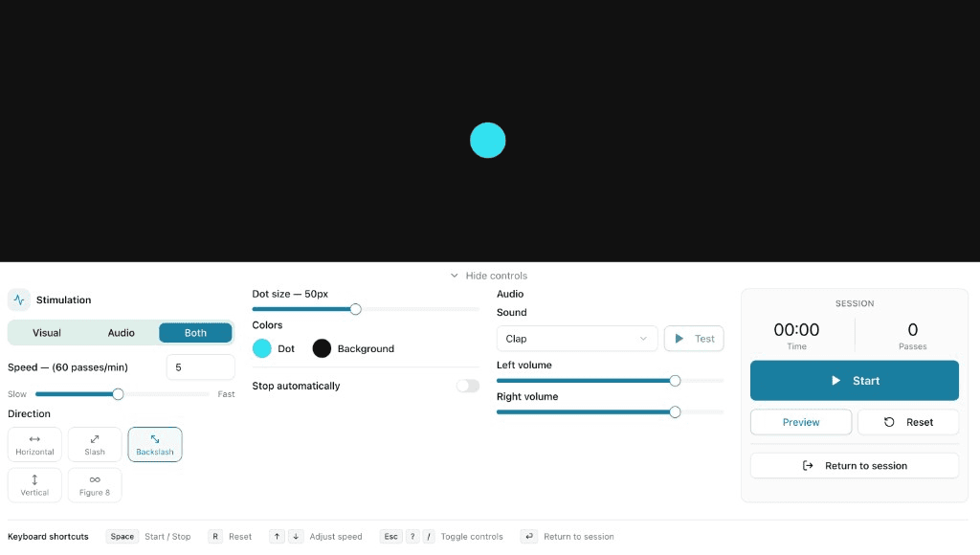The image size is (980, 555).
Task: Select the Vertical direction option
Action: (35, 485)
